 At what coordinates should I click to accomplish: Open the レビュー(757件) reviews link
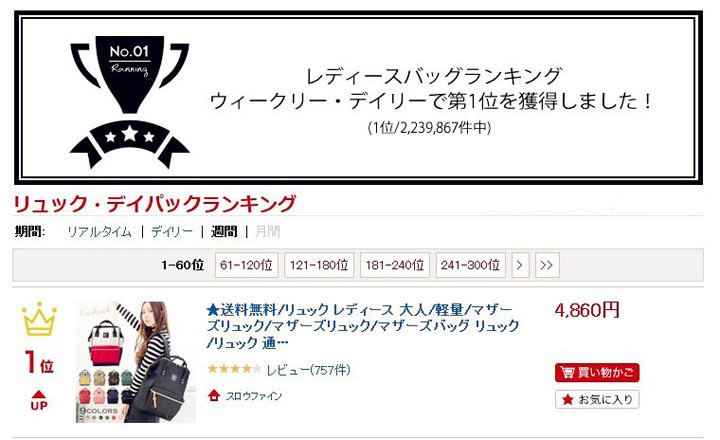pos(309,370)
